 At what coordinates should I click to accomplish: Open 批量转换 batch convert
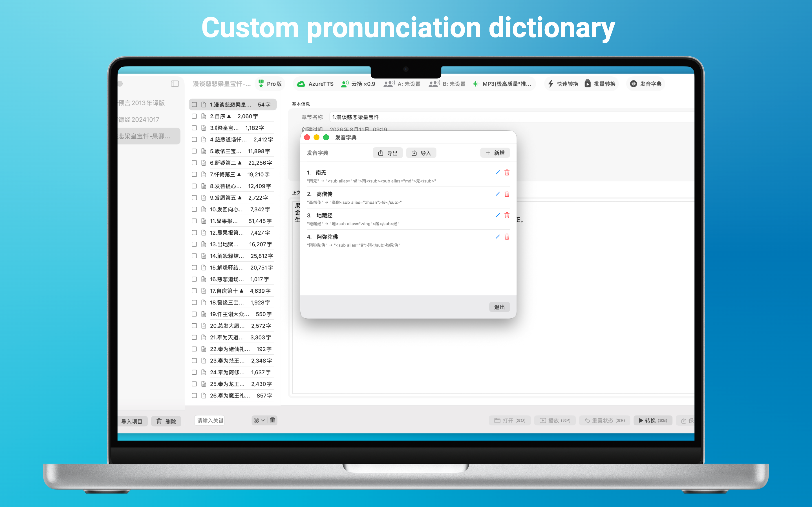click(x=600, y=84)
